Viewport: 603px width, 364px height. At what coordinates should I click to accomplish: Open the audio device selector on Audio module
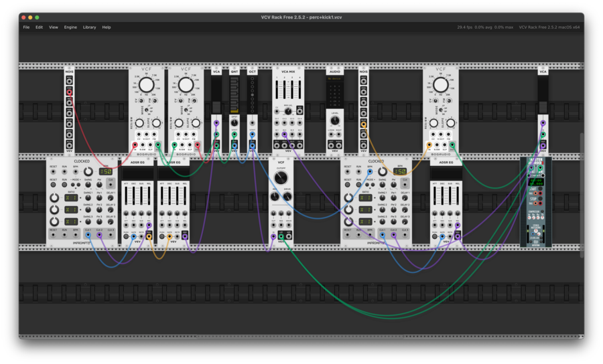[x=335, y=78]
